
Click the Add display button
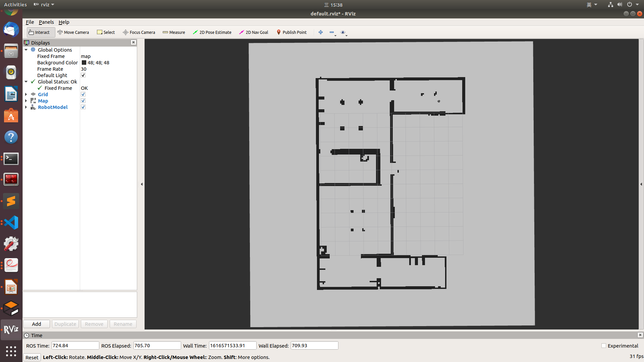pyautogui.click(x=37, y=324)
